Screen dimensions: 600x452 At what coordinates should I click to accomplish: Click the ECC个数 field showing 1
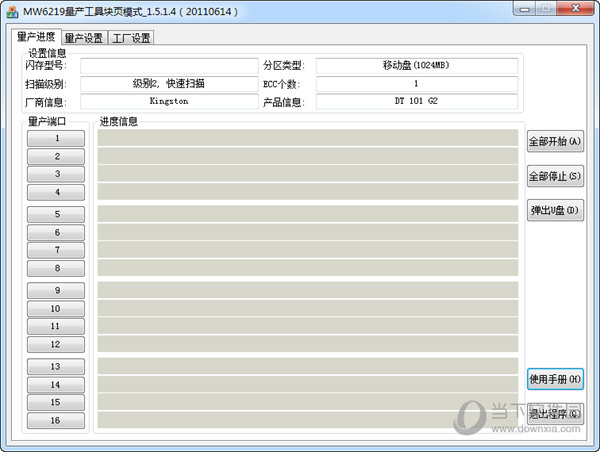417,83
